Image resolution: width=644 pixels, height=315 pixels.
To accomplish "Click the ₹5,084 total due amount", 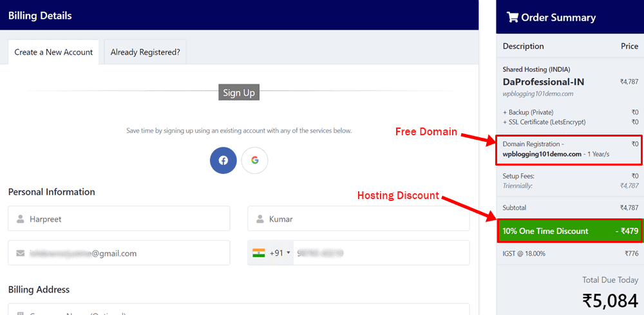I will 610,300.
